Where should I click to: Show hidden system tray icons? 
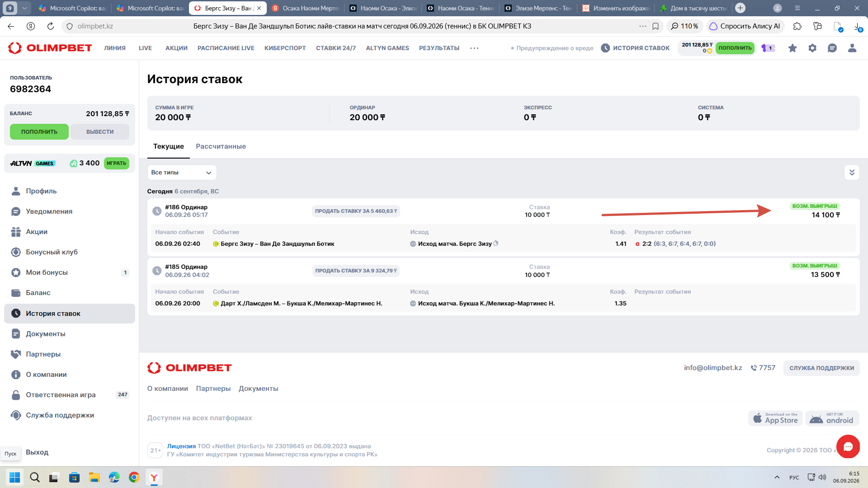777,477
